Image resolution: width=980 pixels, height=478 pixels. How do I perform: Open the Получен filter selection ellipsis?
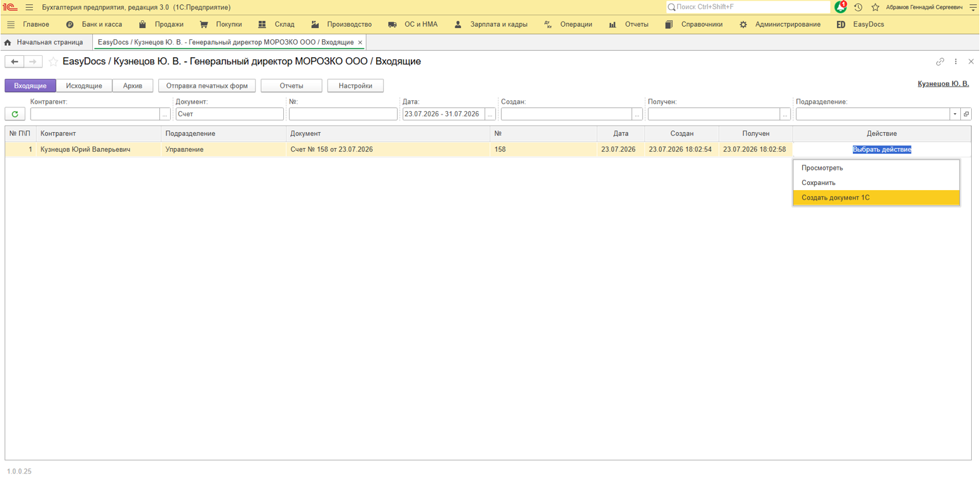coord(786,114)
